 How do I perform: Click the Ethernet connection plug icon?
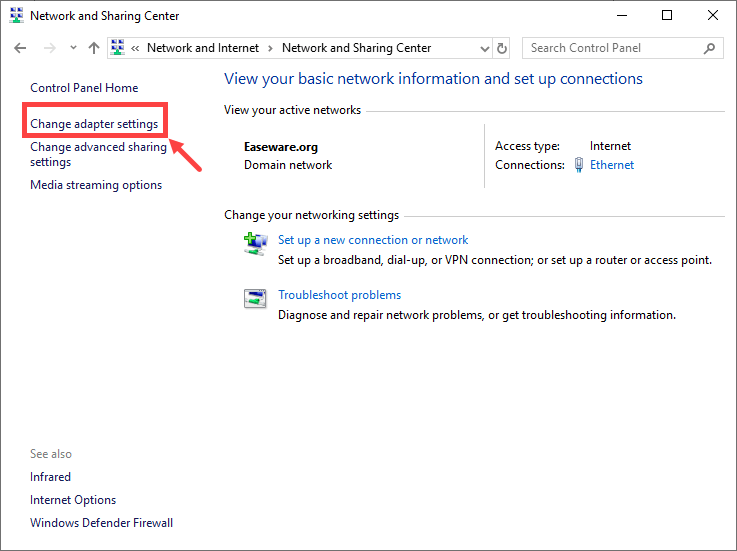click(x=579, y=165)
